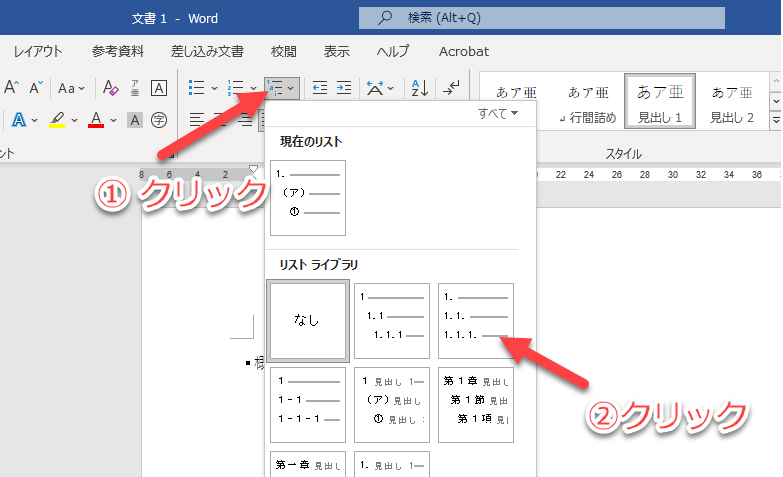Open the ヘルプ ribbon tab
Screen dimensions: 783x477
[x=392, y=51]
